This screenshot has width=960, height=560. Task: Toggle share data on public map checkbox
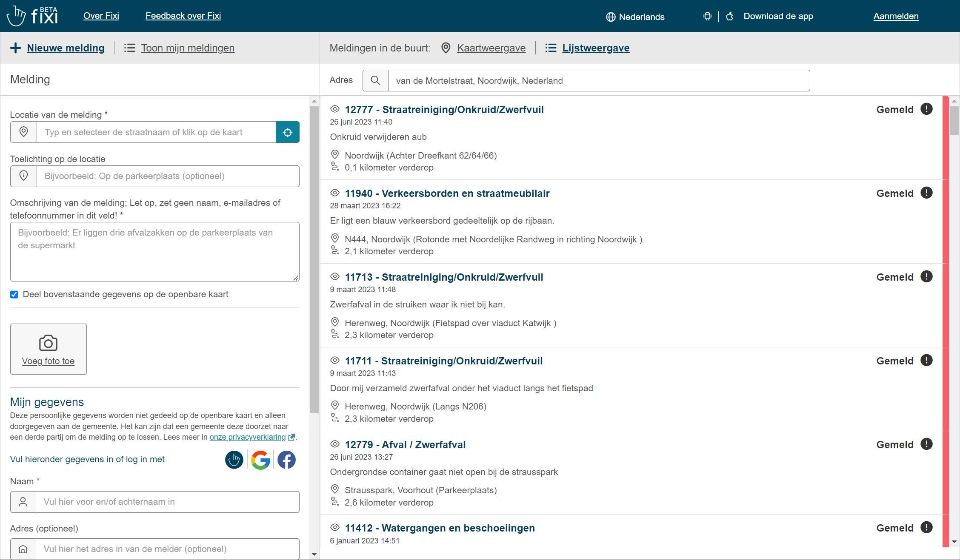pyautogui.click(x=14, y=294)
